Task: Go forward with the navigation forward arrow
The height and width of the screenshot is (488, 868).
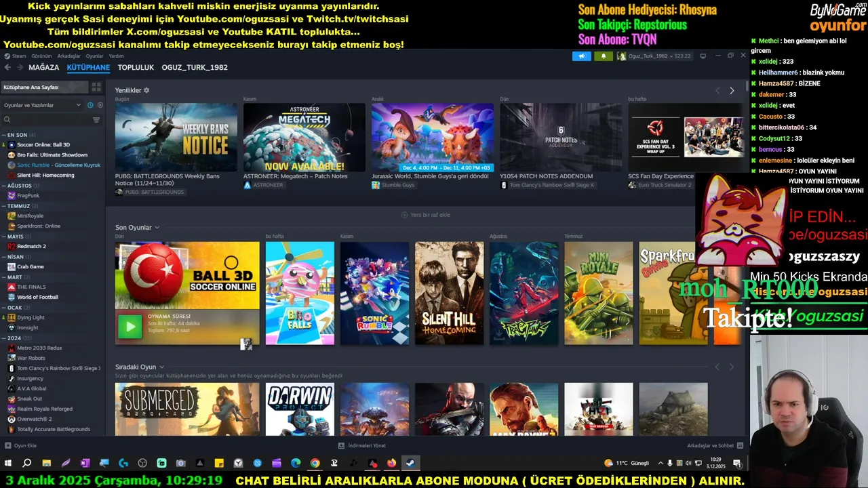Action: pos(20,67)
